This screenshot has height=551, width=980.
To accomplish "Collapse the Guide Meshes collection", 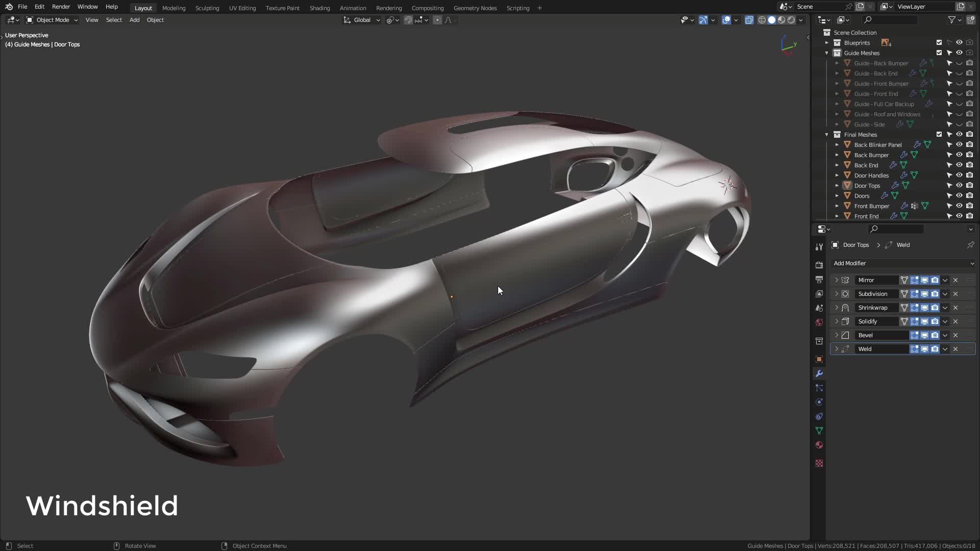I will click(827, 53).
